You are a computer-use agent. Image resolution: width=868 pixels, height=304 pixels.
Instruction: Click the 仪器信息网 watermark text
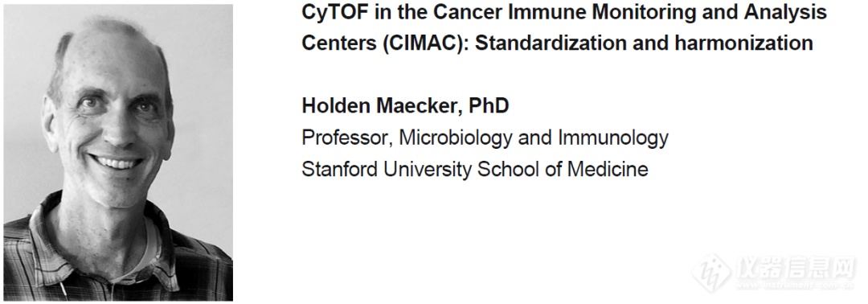coord(796,268)
